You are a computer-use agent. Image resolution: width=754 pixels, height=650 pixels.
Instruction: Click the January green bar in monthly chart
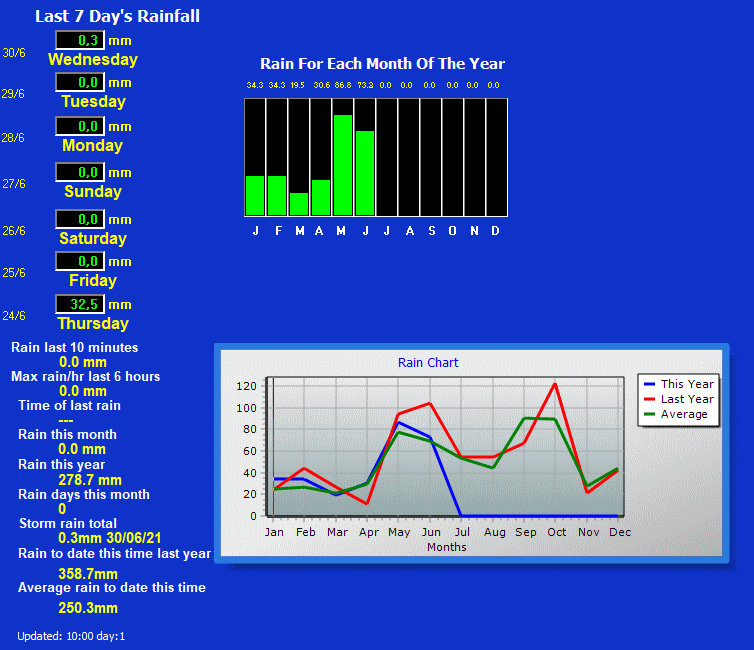[x=255, y=196]
